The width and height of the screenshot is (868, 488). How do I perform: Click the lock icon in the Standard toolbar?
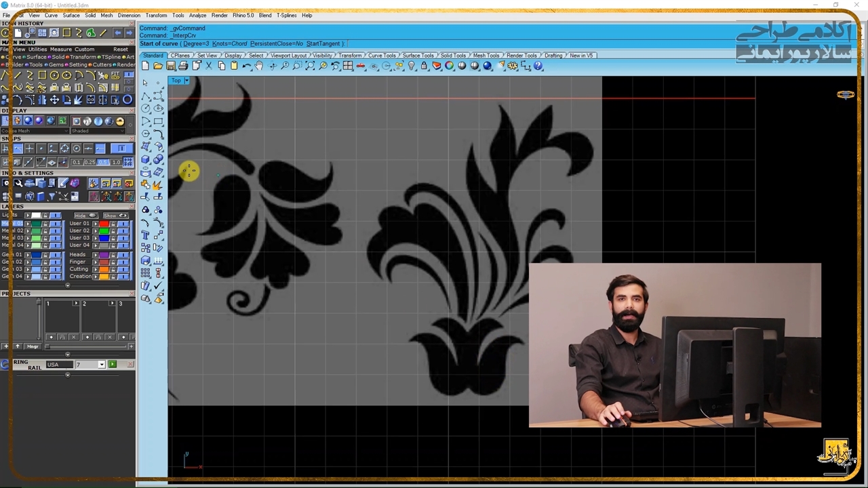coord(424,66)
